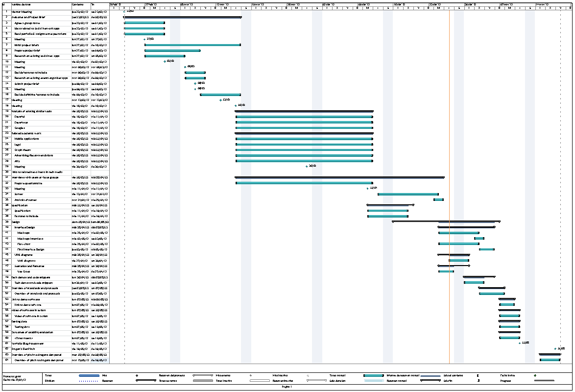Click the Progreso indicator in the legend
This screenshot has height=392, width=575.
pos(544,381)
